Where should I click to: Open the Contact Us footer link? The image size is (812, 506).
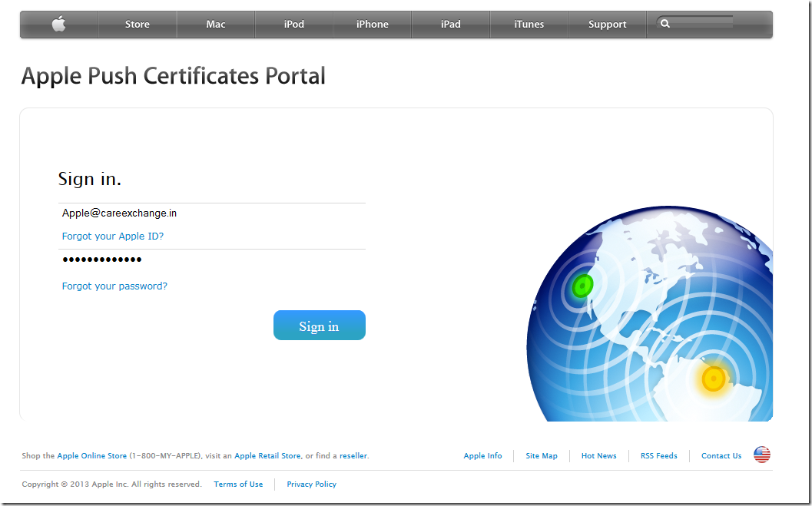721,456
